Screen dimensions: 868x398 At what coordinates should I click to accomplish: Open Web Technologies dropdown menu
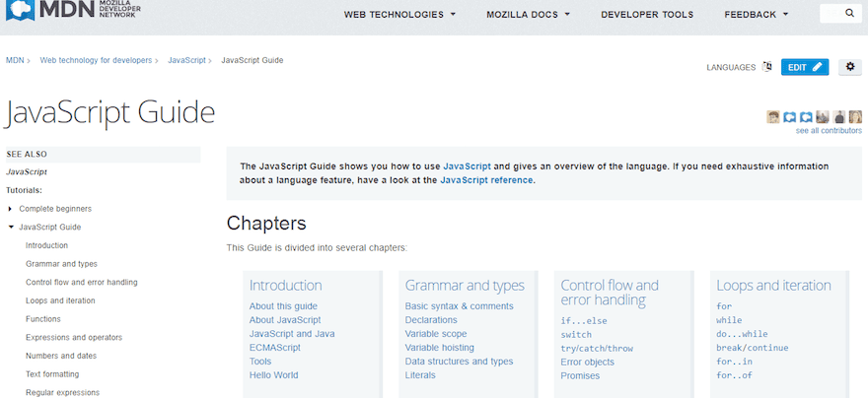point(399,15)
